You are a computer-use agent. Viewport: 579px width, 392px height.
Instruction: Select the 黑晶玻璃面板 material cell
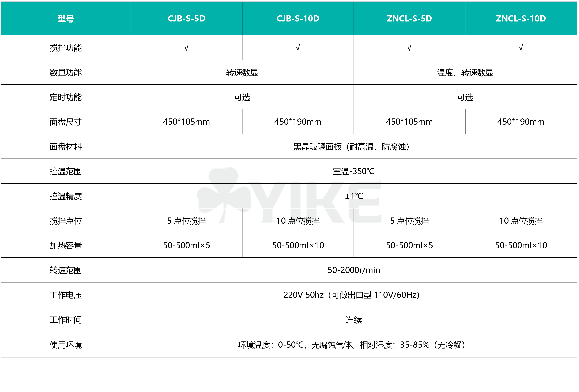point(351,147)
